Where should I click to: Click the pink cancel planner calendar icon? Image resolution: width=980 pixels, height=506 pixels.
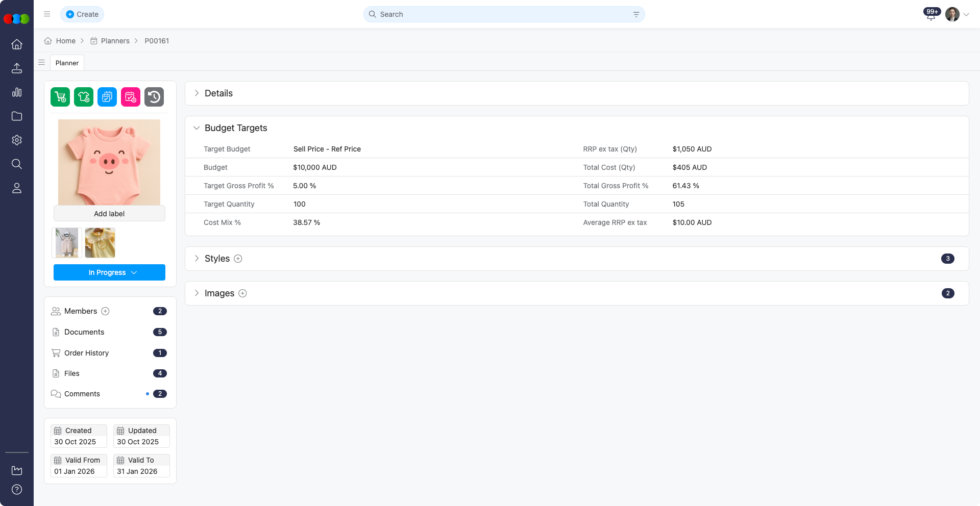131,97
